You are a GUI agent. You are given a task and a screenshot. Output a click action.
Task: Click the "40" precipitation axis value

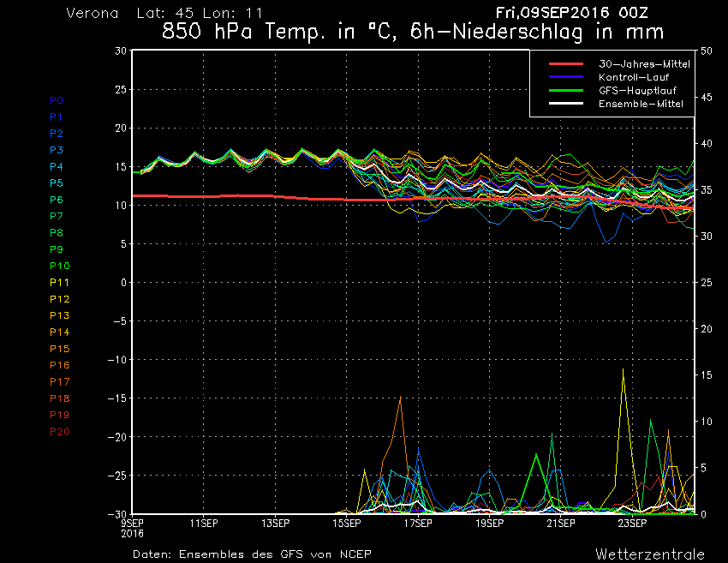click(707, 144)
